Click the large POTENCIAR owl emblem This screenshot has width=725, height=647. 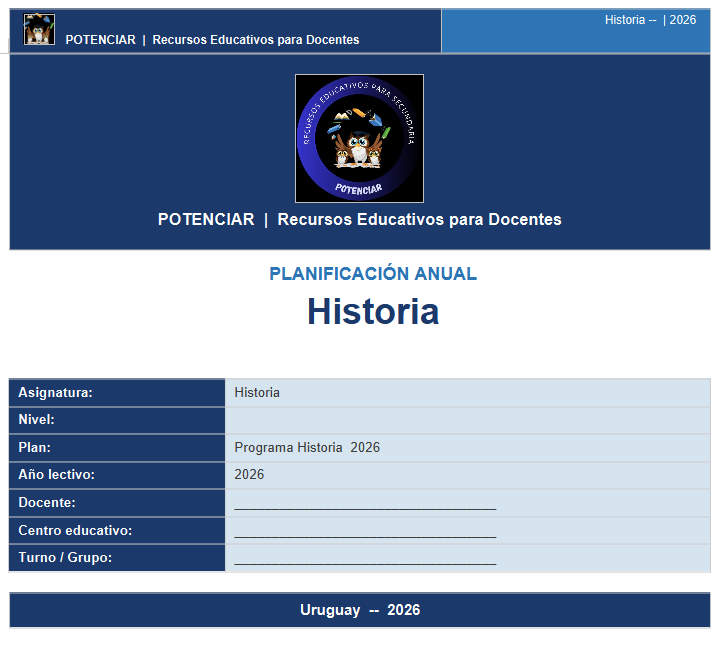[x=359, y=138]
